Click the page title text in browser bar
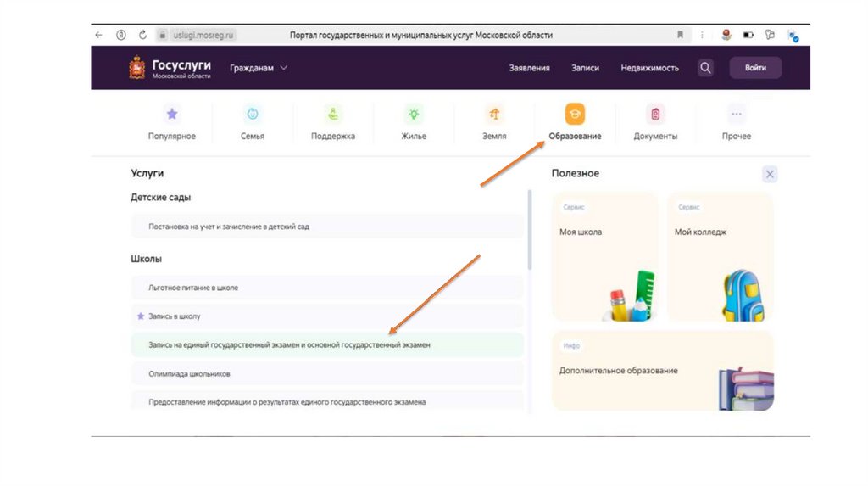This screenshot has width=868, height=487. (420, 35)
